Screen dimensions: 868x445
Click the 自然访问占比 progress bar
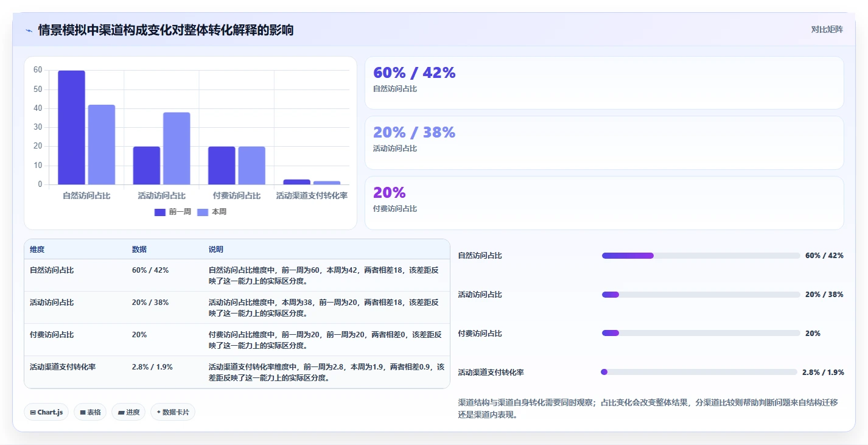point(701,256)
